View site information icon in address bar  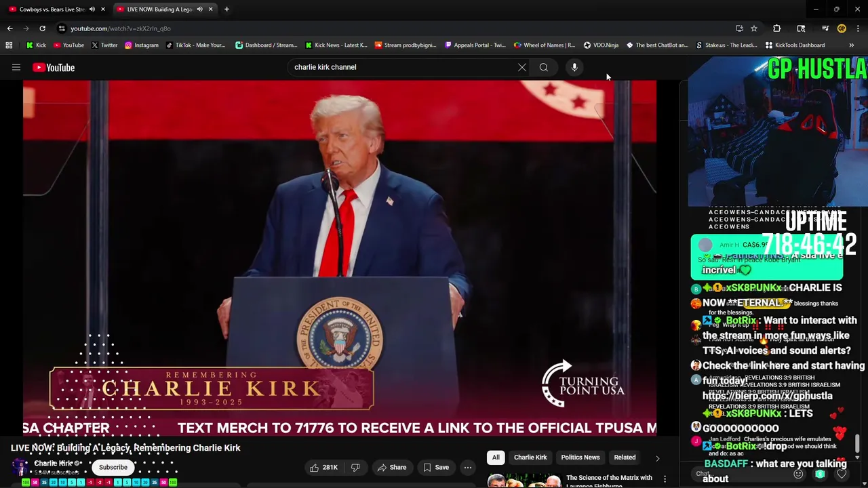[62, 28]
